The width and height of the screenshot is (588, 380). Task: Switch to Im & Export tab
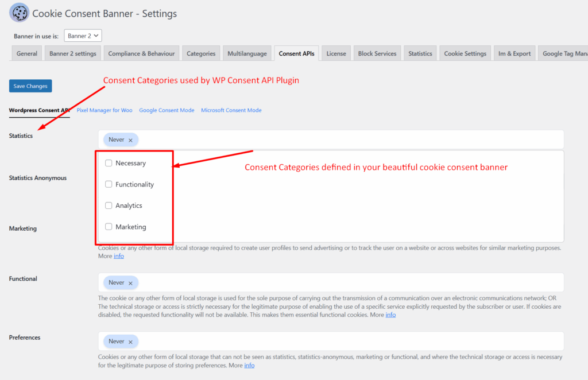click(514, 53)
